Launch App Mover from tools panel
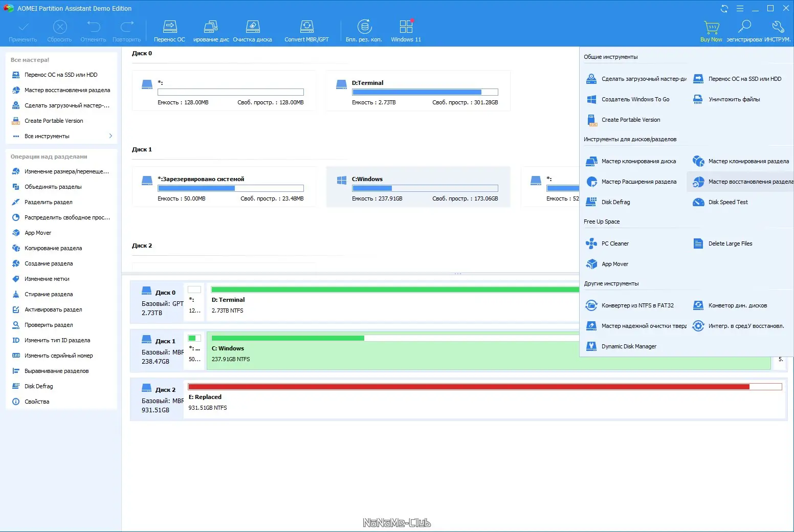Image resolution: width=794 pixels, height=532 pixels. coord(607,264)
